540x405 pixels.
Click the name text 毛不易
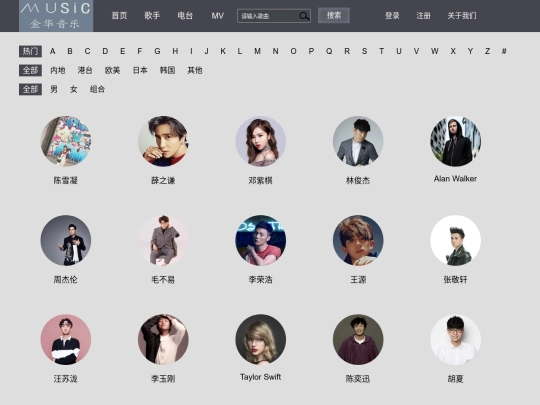click(163, 280)
